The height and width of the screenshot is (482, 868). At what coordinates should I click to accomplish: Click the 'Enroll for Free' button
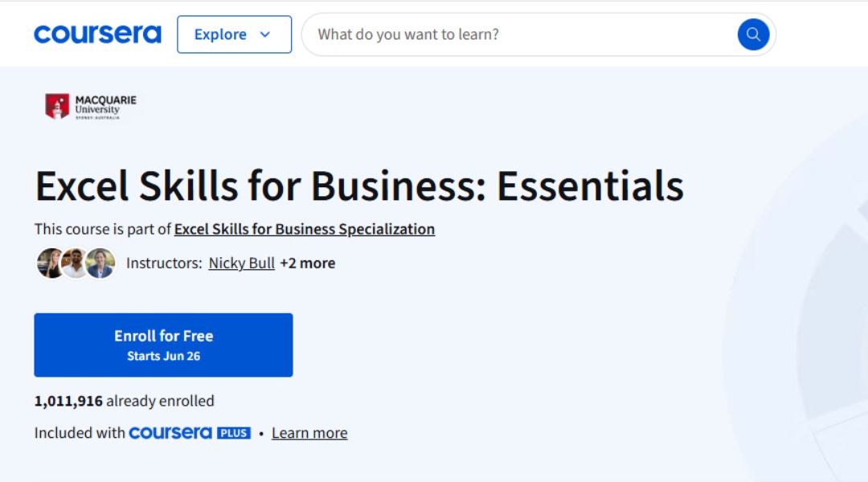pyautogui.click(x=163, y=336)
